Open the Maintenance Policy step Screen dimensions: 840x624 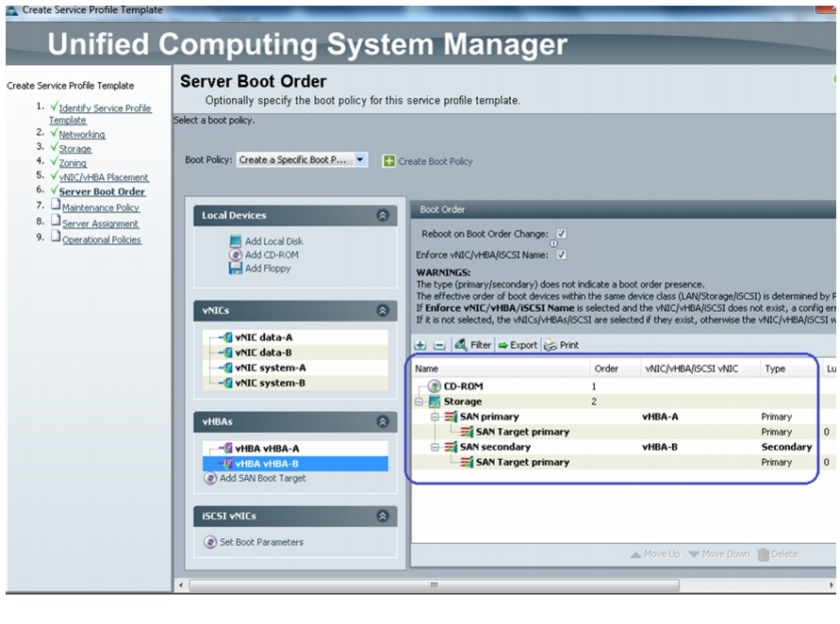pyautogui.click(x=100, y=207)
